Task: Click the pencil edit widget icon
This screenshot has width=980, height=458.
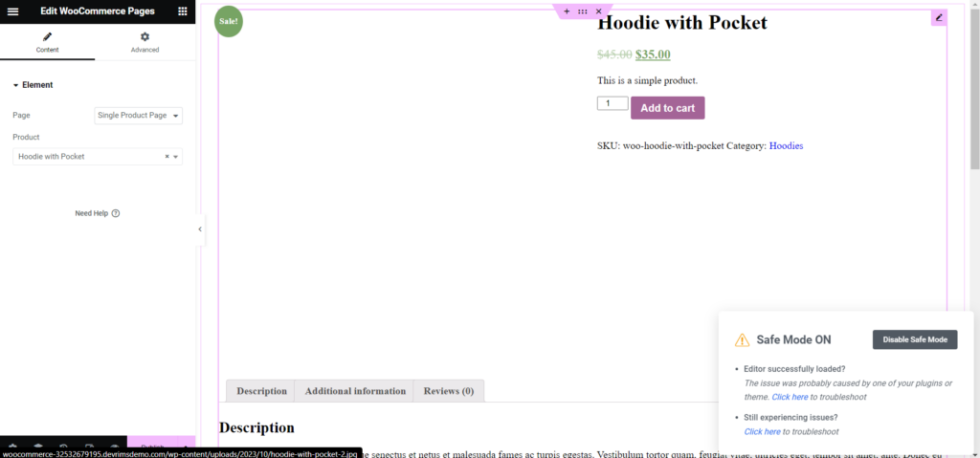Action: tap(939, 17)
